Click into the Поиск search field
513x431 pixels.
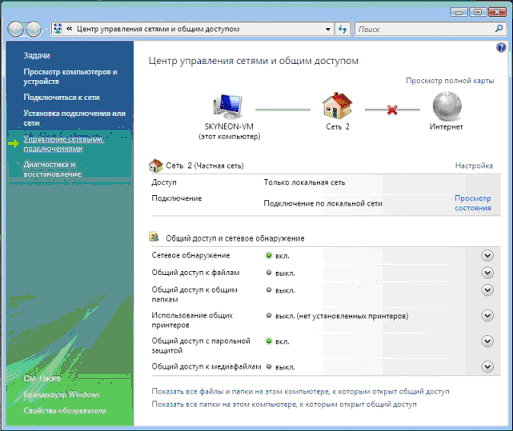point(423,29)
